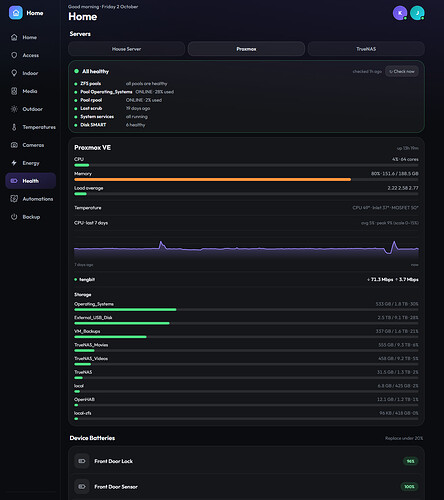Click the 'System services' status row
The width and height of the screenshot is (444, 500).
[x=246, y=117]
